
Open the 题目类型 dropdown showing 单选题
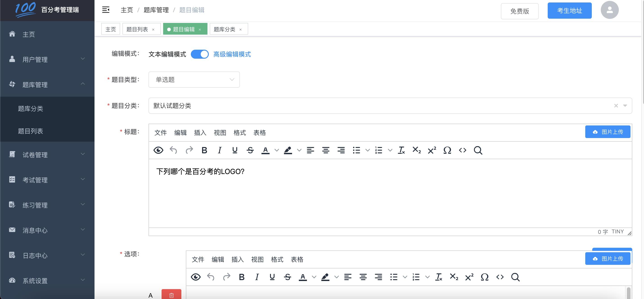pos(194,80)
